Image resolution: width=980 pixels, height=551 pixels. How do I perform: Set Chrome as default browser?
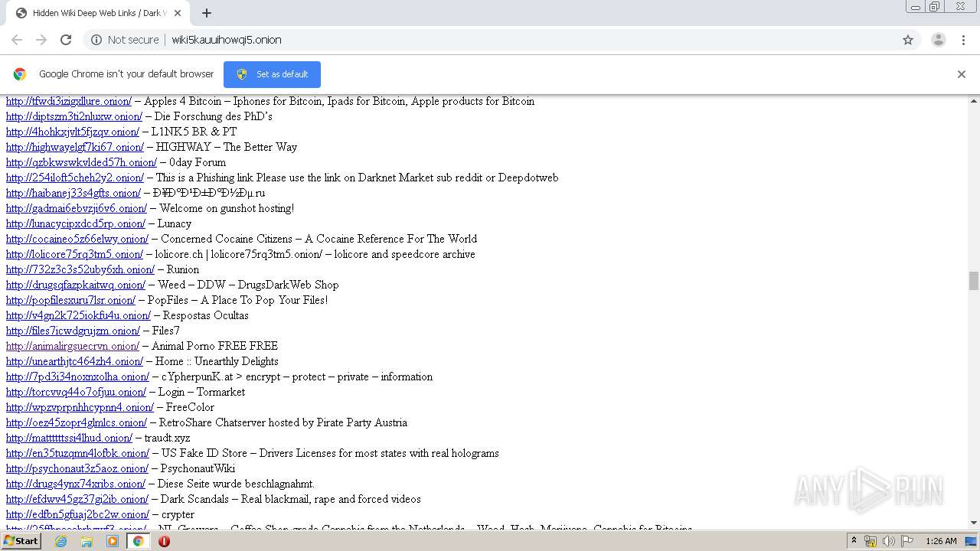tap(272, 74)
